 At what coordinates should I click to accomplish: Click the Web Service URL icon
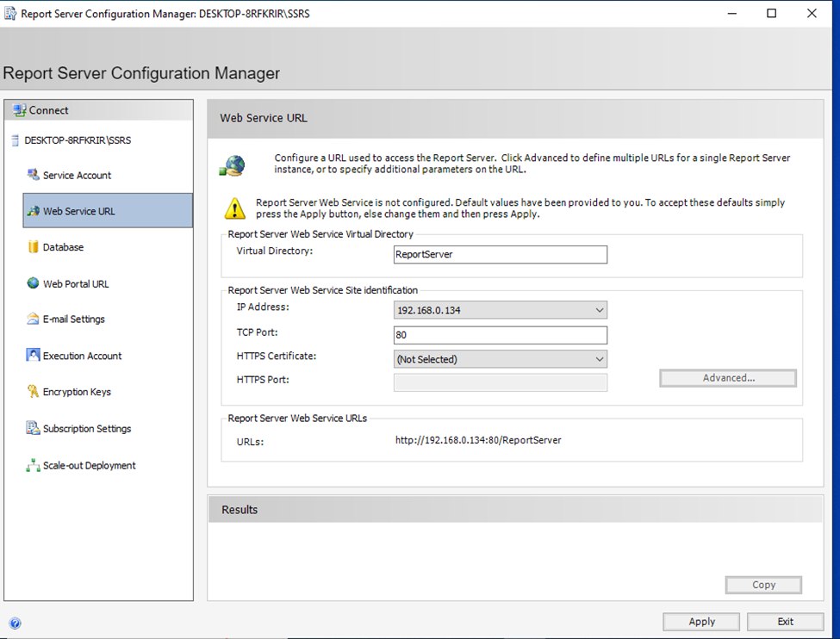click(34, 211)
